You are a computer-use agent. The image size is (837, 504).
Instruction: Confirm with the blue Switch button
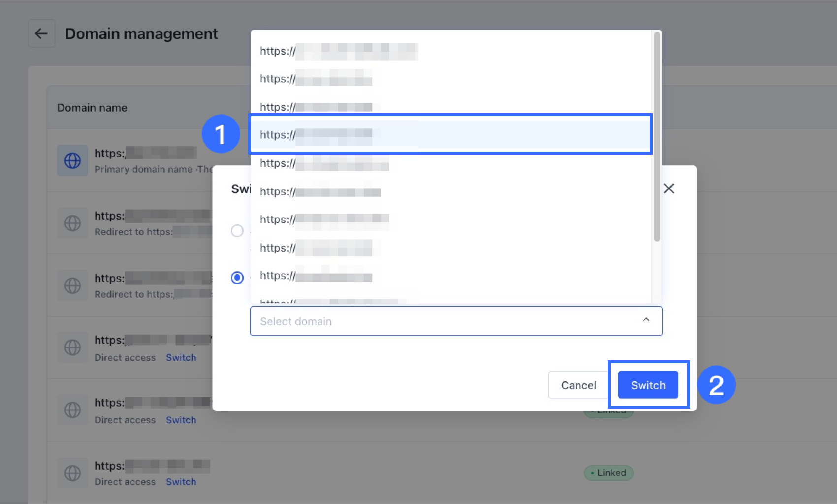pos(648,385)
